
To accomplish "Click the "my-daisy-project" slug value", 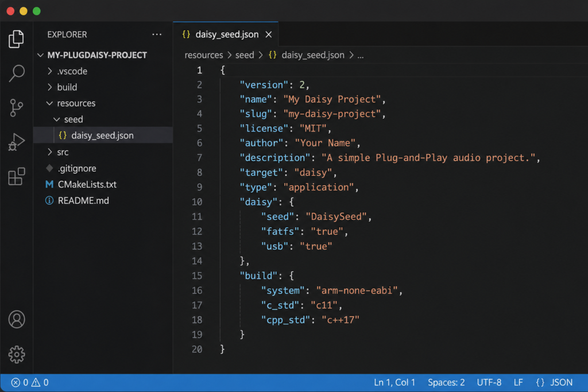I will point(332,114).
